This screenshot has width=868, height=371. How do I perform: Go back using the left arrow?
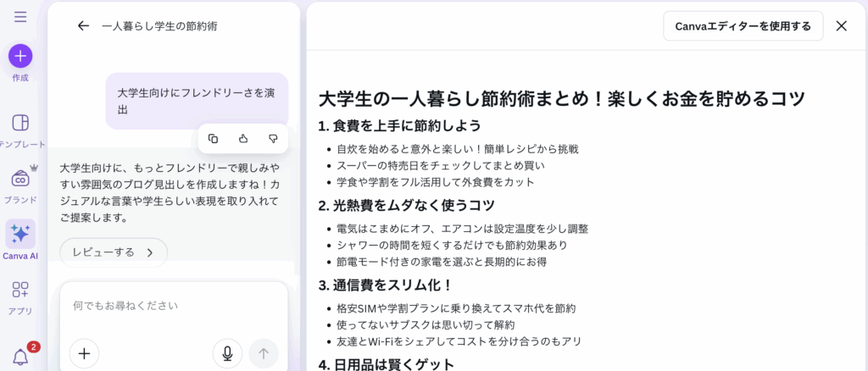(83, 26)
